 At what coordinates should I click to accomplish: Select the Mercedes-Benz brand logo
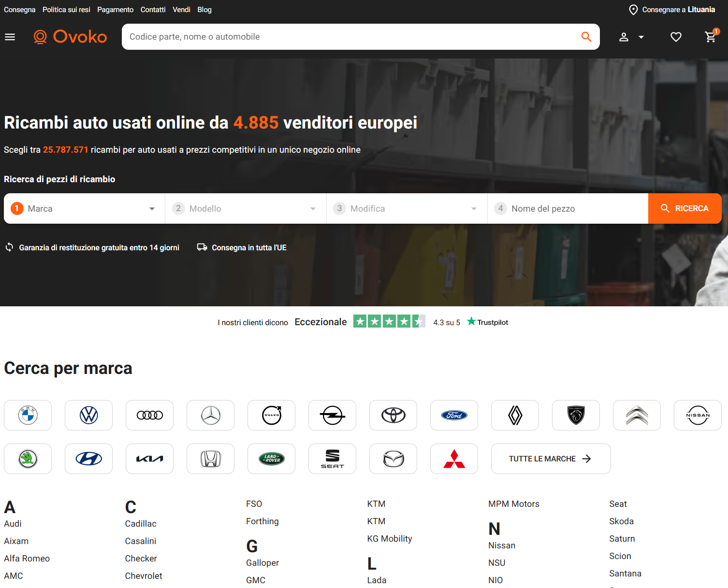click(211, 415)
